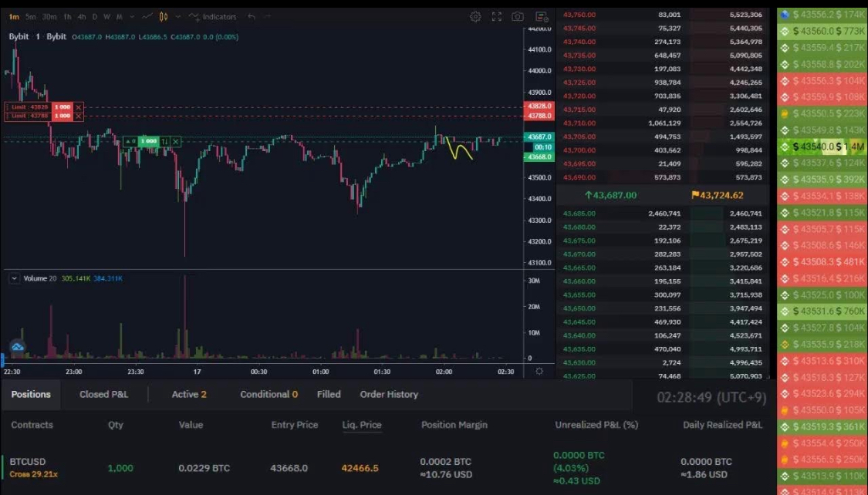
Task: Click the exchange icon on $43550.5 $223K row
Action: (785, 114)
